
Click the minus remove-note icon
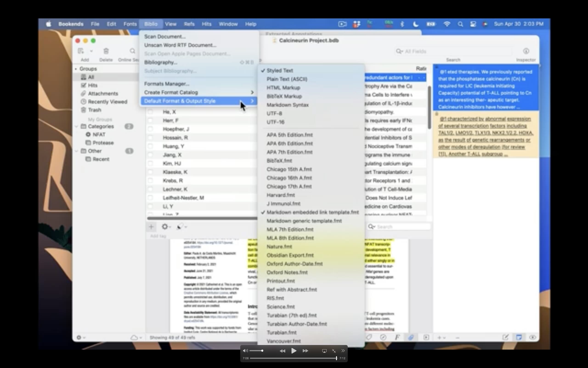click(x=457, y=338)
